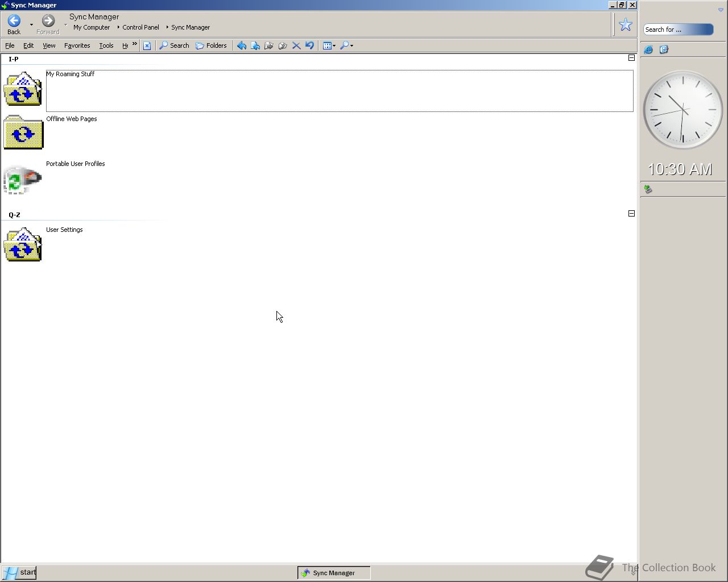Select the My Roaming Stuff label
Screen dimensions: 728x582
coord(70,74)
